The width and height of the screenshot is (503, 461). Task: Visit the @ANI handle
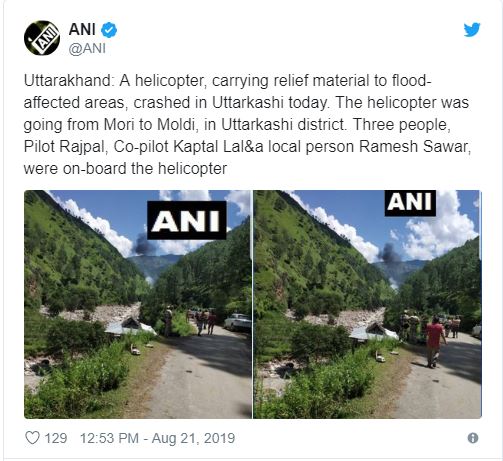(87, 49)
